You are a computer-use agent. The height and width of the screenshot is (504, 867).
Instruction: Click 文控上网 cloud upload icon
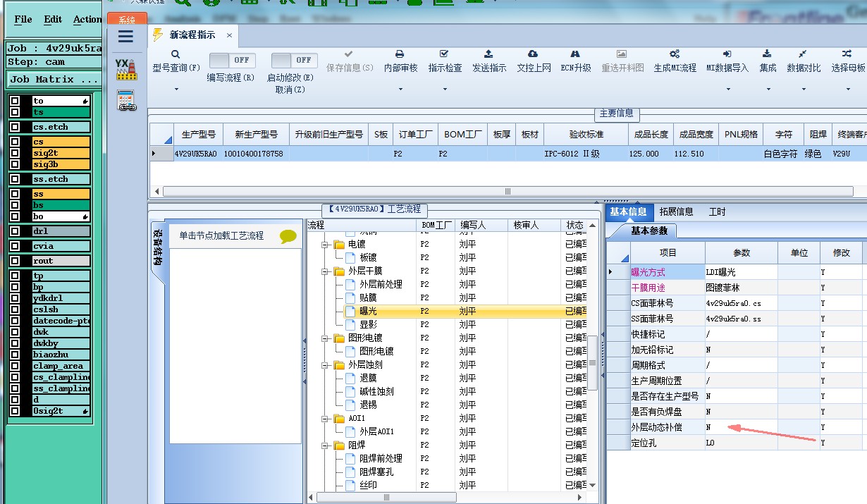pyautogui.click(x=533, y=54)
